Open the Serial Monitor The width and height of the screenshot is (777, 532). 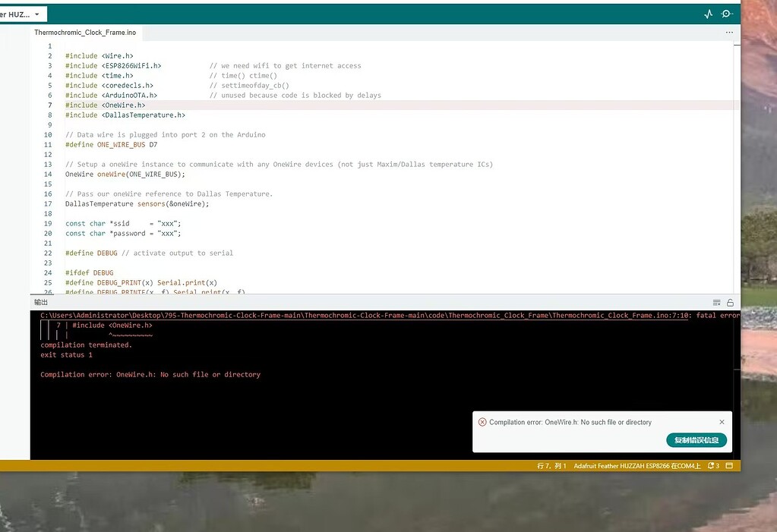pyautogui.click(x=726, y=14)
